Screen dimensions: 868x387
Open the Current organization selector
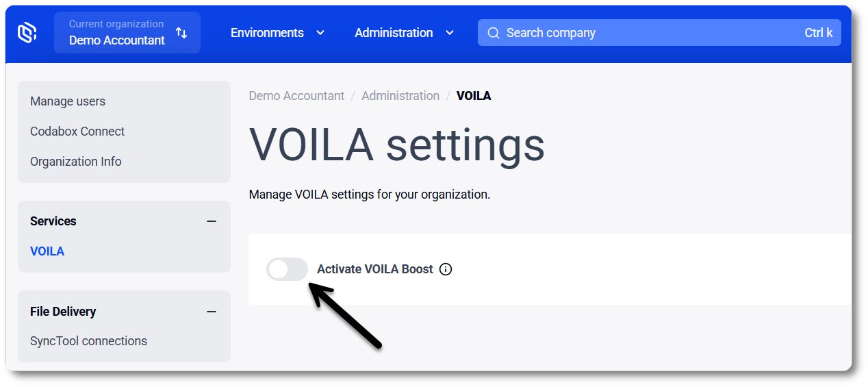point(117,33)
